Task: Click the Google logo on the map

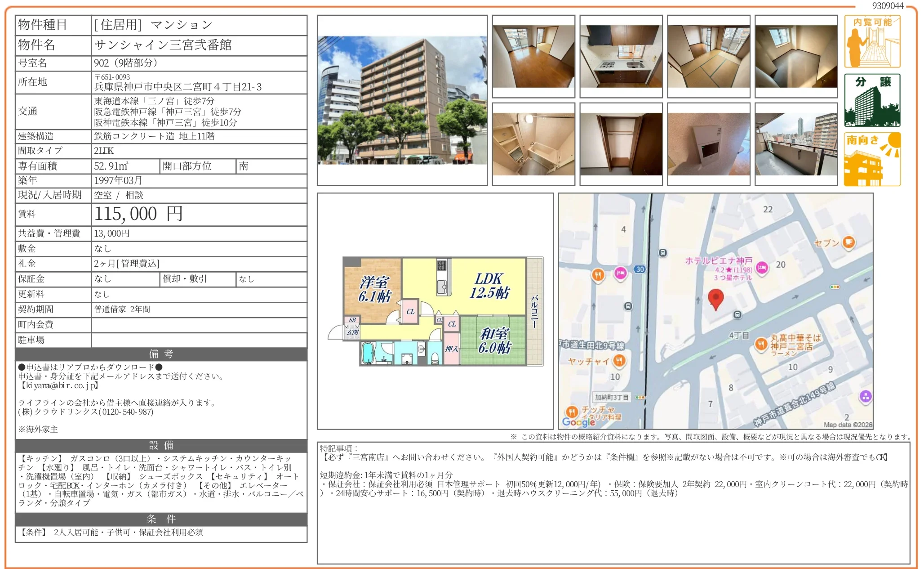Action: tap(578, 422)
